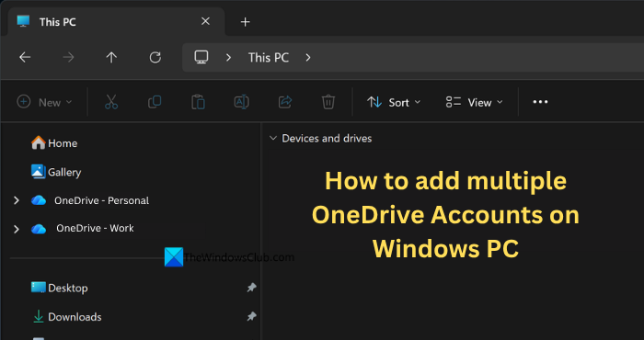Open Desktop pinned folder
Image resolution: width=644 pixels, height=340 pixels.
(60, 288)
